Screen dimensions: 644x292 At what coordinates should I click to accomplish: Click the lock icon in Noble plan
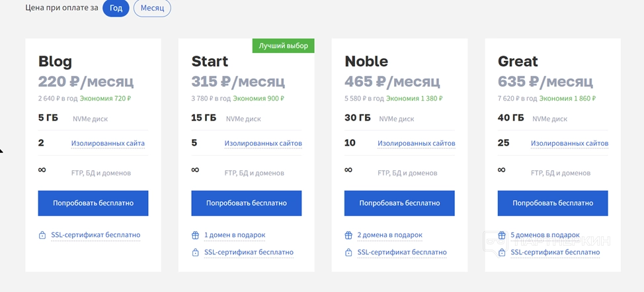pyautogui.click(x=348, y=252)
